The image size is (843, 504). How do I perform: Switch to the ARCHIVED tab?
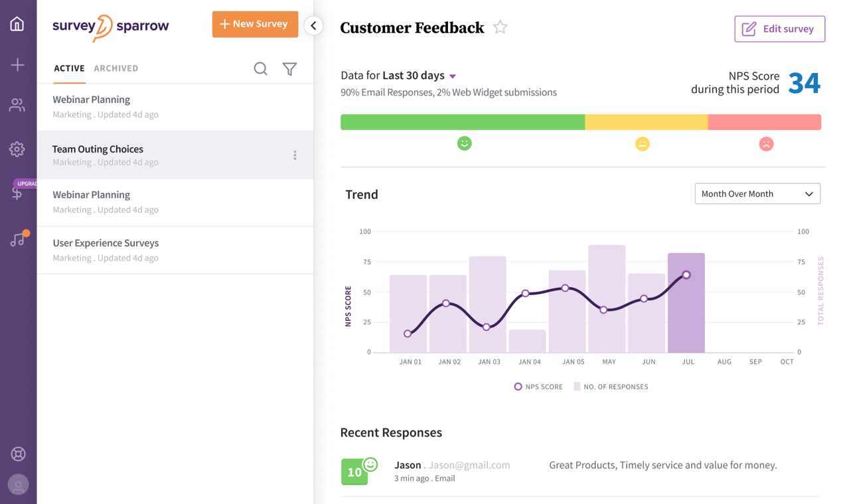[115, 68]
